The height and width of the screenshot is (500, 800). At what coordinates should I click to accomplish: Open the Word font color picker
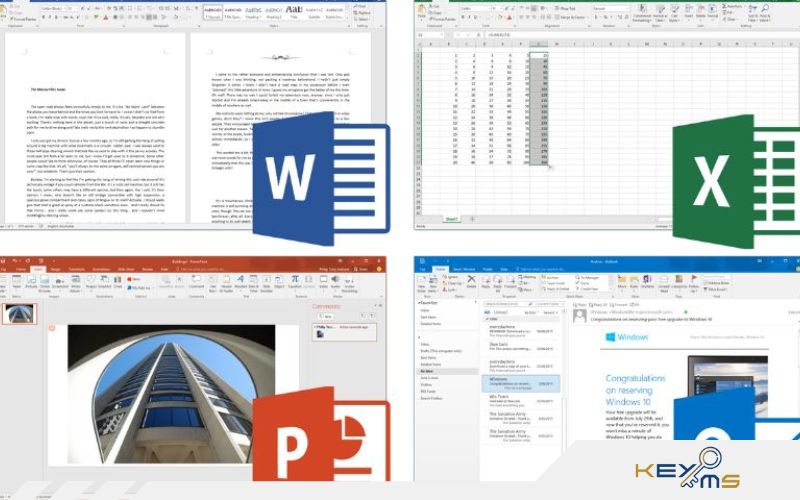click(x=106, y=17)
